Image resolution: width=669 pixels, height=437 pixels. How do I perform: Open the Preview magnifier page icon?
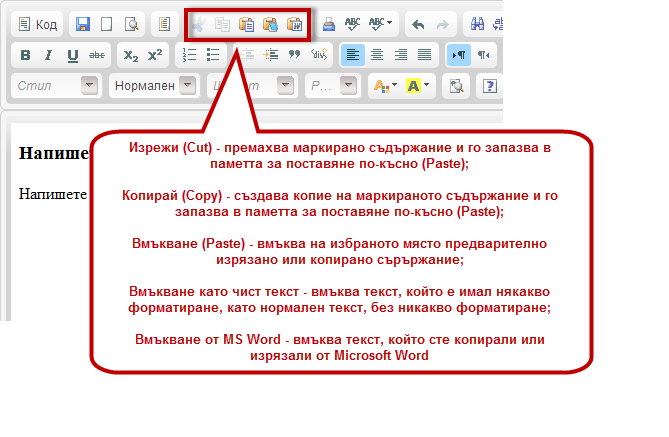[x=130, y=24]
